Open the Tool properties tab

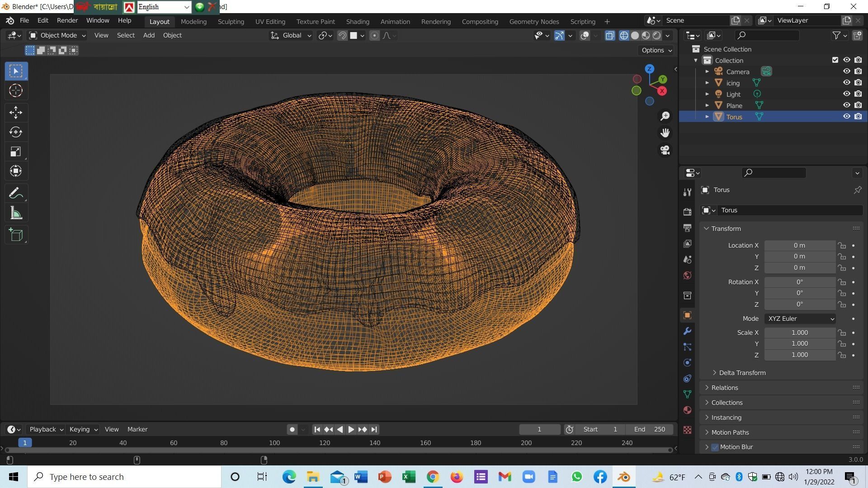(x=687, y=192)
